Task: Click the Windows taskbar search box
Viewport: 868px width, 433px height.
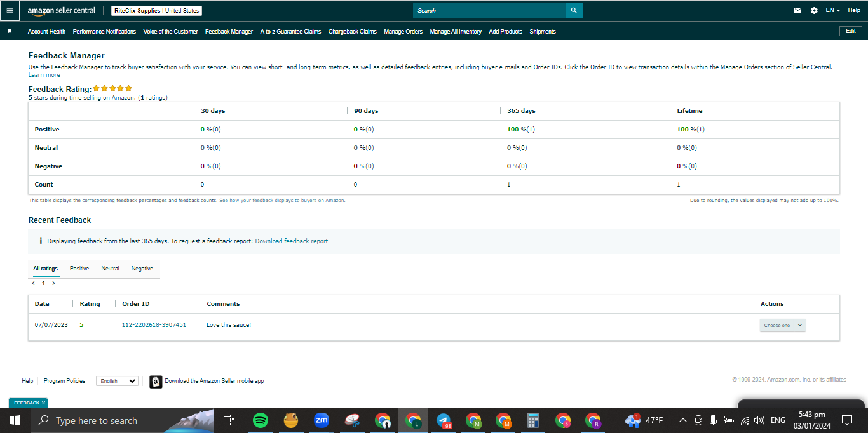Action: point(122,420)
